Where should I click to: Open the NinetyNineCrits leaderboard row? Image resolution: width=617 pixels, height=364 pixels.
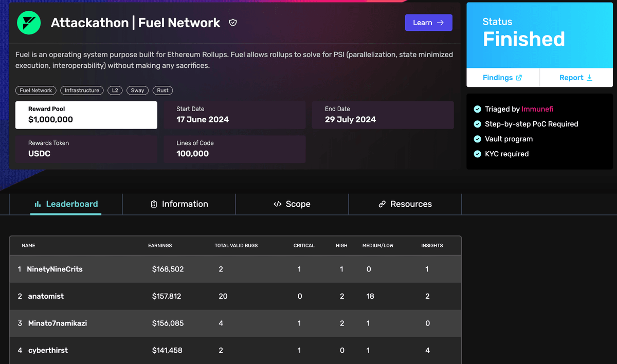click(x=55, y=269)
